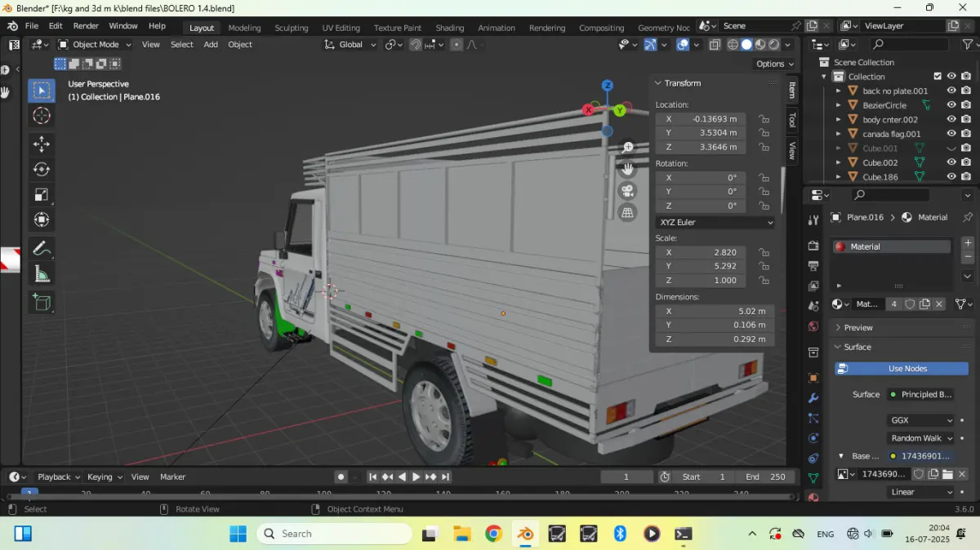Expand back no plate.001 tree item

pyautogui.click(x=838, y=91)
